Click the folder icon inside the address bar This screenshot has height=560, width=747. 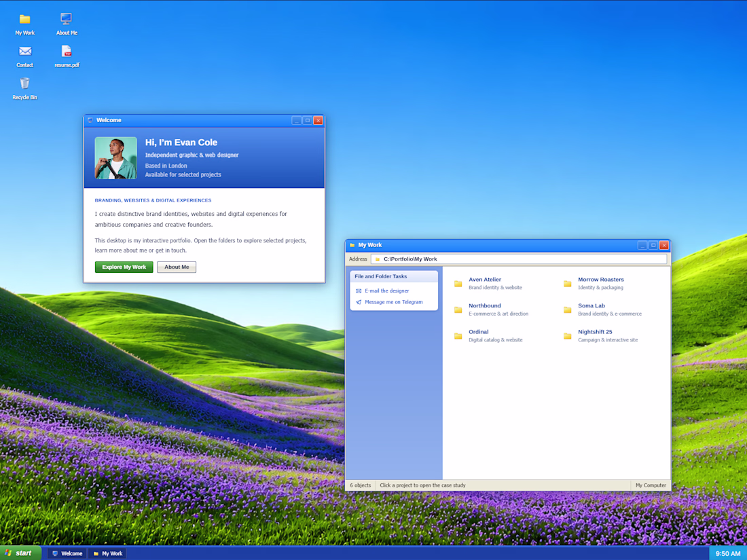pos(378,259)
